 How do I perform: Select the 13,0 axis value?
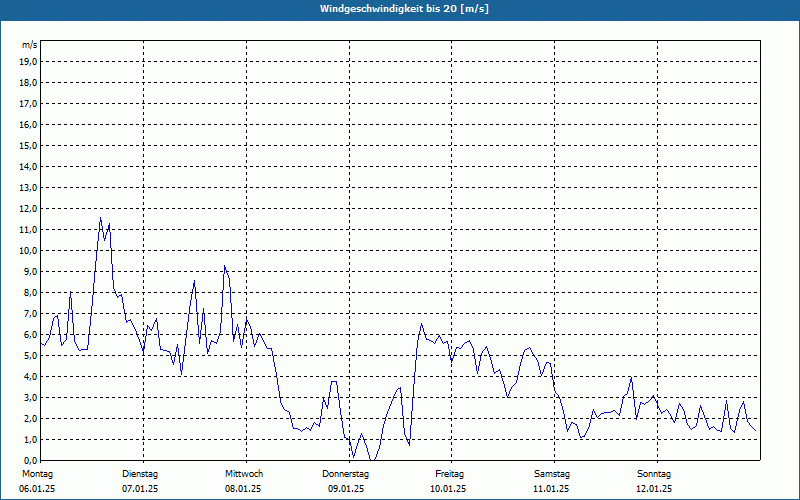(29, 187)
